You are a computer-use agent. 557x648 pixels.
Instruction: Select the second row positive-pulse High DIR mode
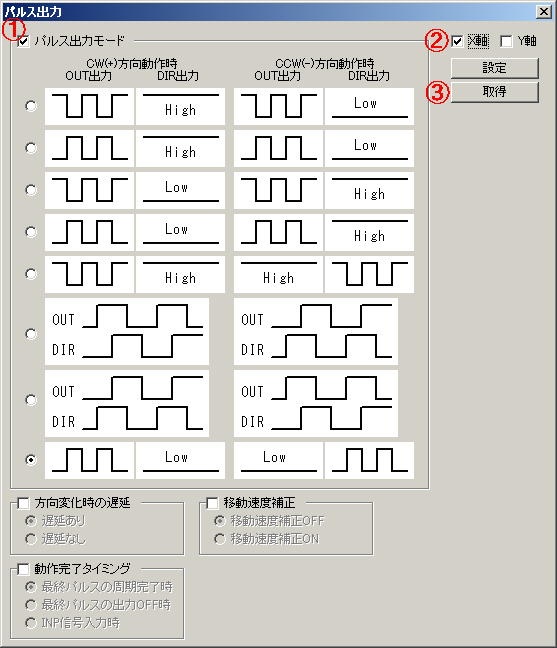click(x=31, y=148)
